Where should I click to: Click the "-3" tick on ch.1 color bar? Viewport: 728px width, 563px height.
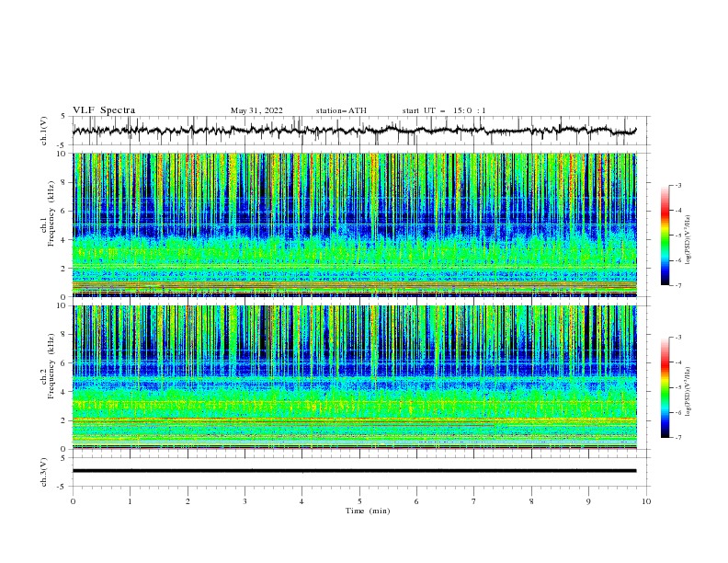tap(677, 185)
